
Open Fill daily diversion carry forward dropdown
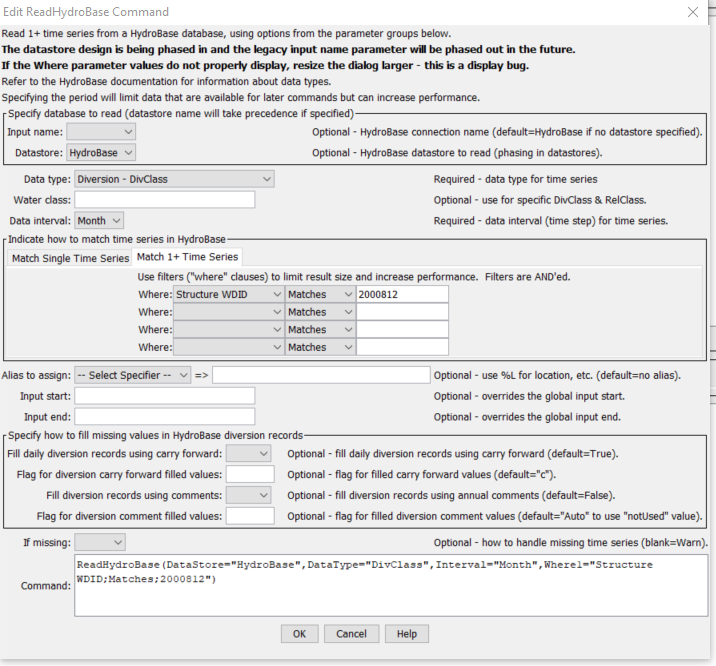[248, 454]
